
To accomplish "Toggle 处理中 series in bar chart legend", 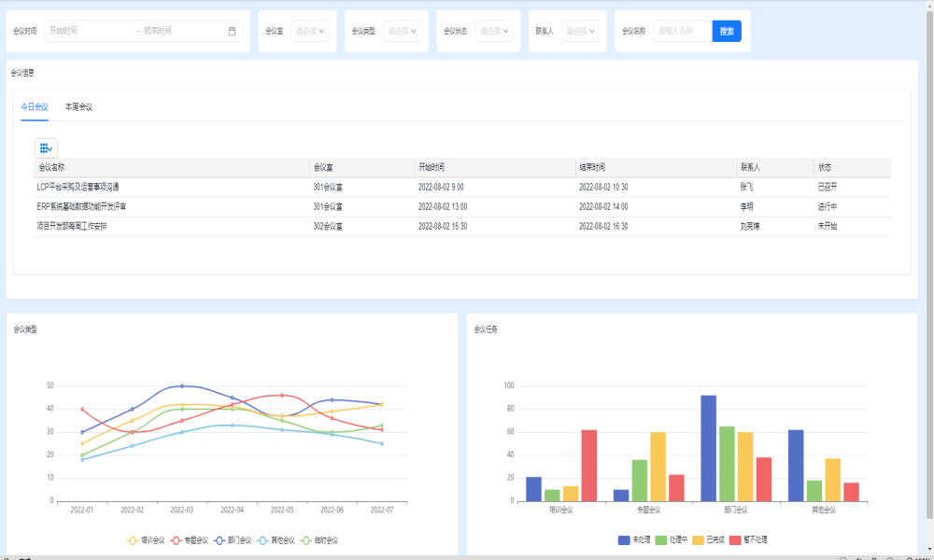I will coord(672,539).
